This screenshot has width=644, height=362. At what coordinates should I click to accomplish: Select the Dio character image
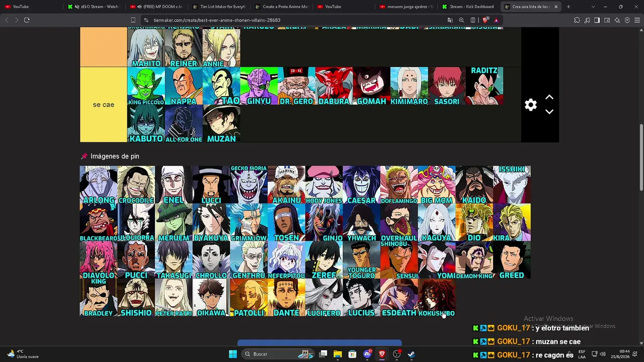click(x=474, y=223)
